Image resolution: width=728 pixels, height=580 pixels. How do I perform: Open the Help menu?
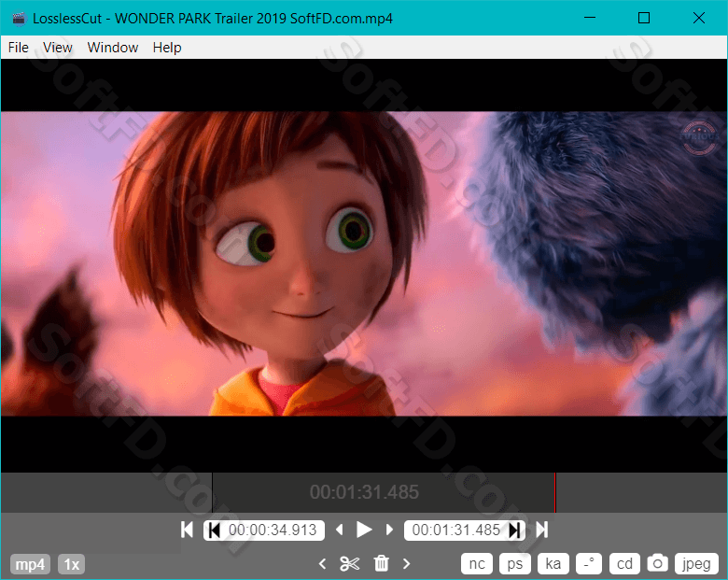point(167,48)
